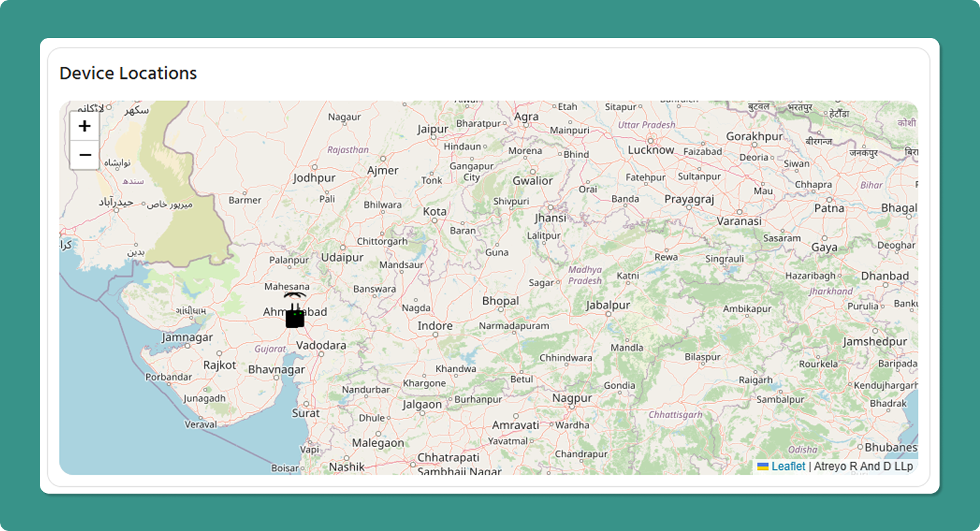
Task: Click Bhopal on the map
Action: point(500,301)
